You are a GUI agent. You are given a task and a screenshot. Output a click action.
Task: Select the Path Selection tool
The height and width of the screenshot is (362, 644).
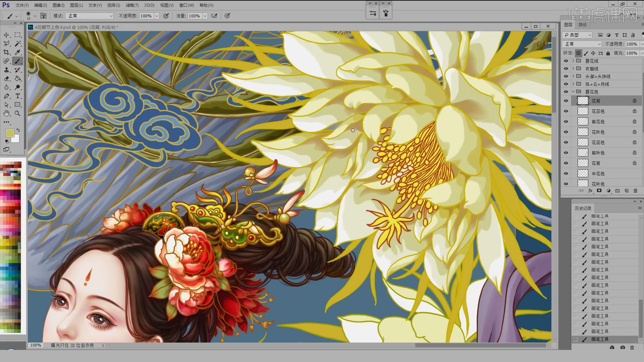click(x=6, y=105)
